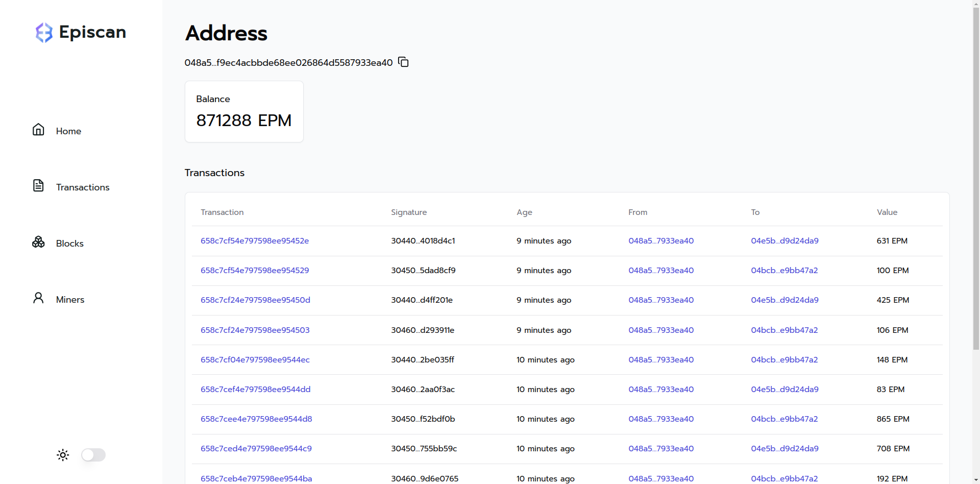Select signature 30450...5dad8cf9
The width and height of the screenshot is (980, 484).
423,271
